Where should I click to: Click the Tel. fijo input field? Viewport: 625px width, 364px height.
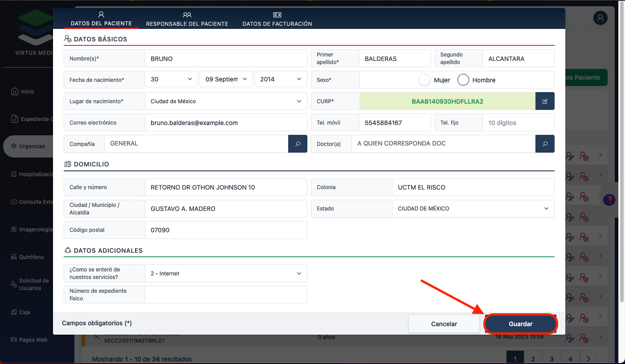pyautogui.click(x=518, y=123)
